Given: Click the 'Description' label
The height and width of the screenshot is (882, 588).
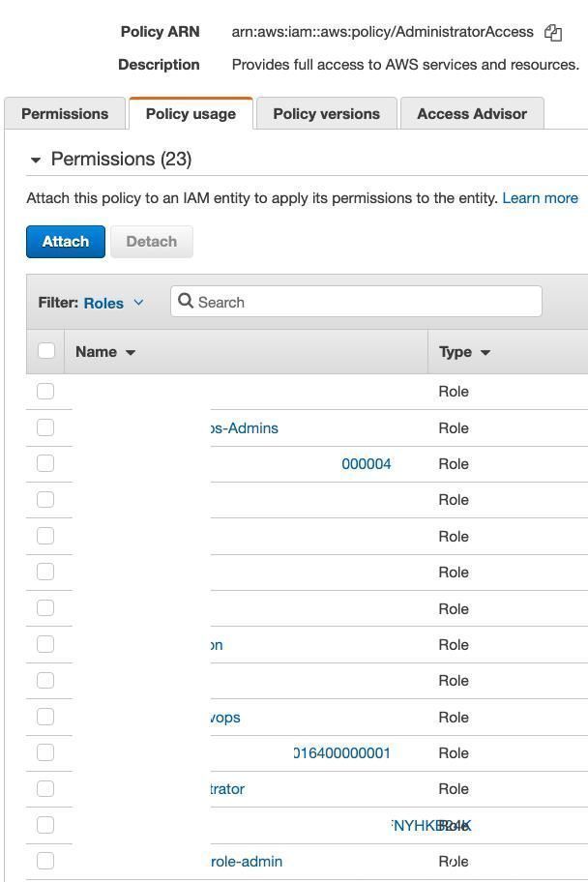Looking at the screenshot, I should (159, 65).
